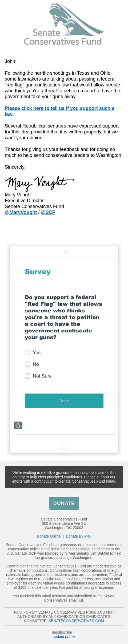Click the DONATE button
Screen dimensions: 128x644
click(64, 503)
